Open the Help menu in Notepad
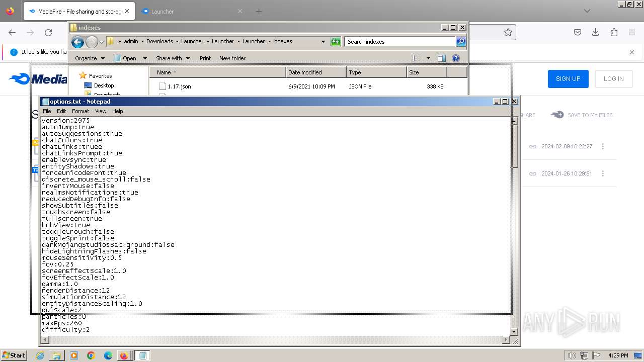 click(x=117, y=111)
